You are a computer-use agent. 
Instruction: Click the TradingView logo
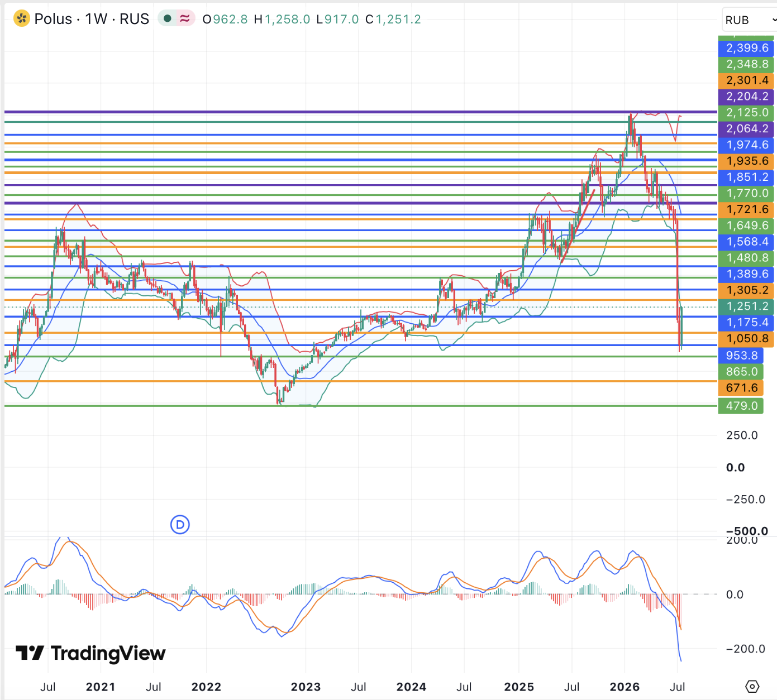tap(90, 653)
